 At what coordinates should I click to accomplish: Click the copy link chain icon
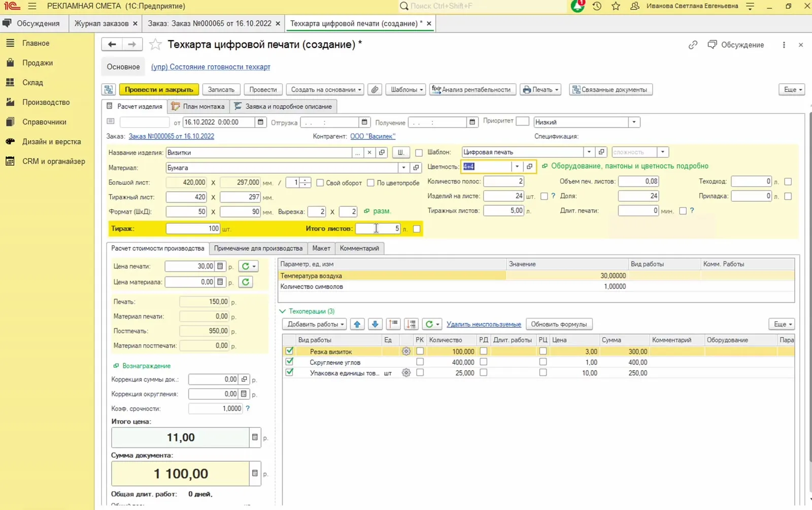693,45
